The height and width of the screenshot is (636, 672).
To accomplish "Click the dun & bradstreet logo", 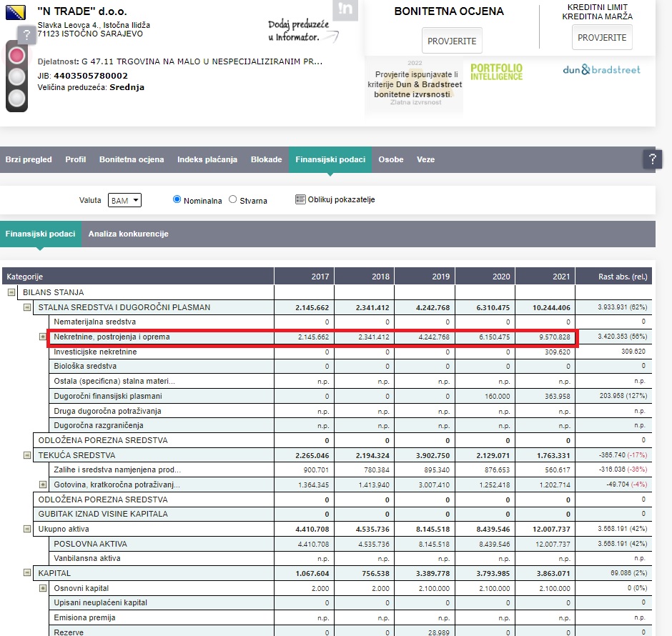I will [x=601, y=70].
